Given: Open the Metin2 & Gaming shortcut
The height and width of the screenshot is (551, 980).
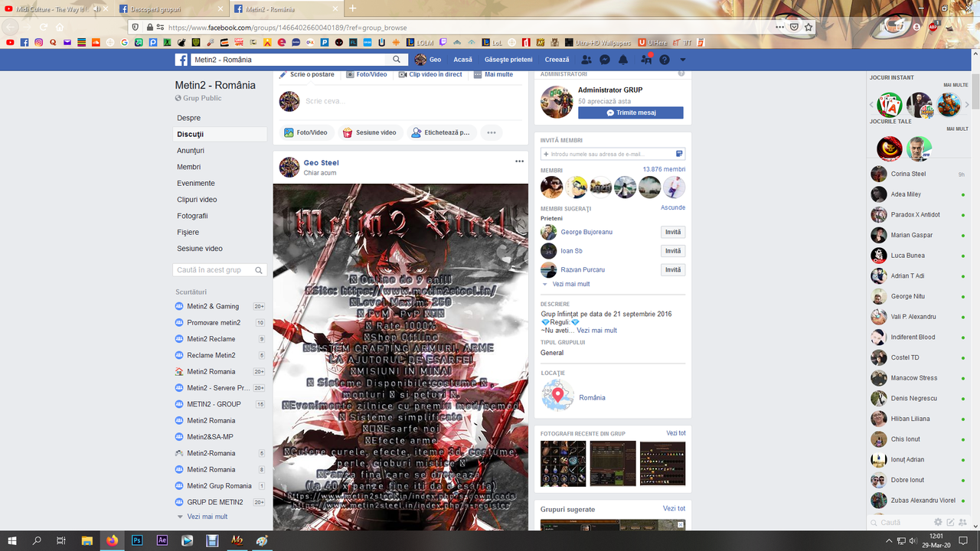Looking at the screenshot, I should [x=213, y=306].
